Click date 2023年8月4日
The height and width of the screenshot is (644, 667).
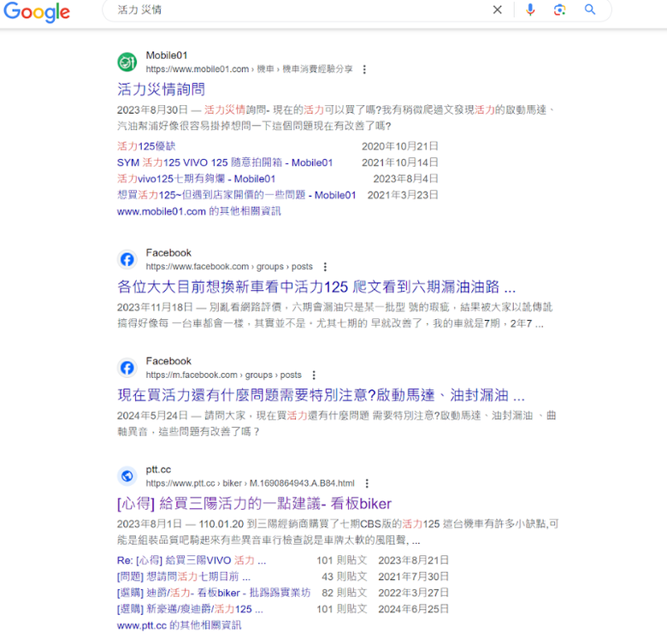tap(405, 179)
